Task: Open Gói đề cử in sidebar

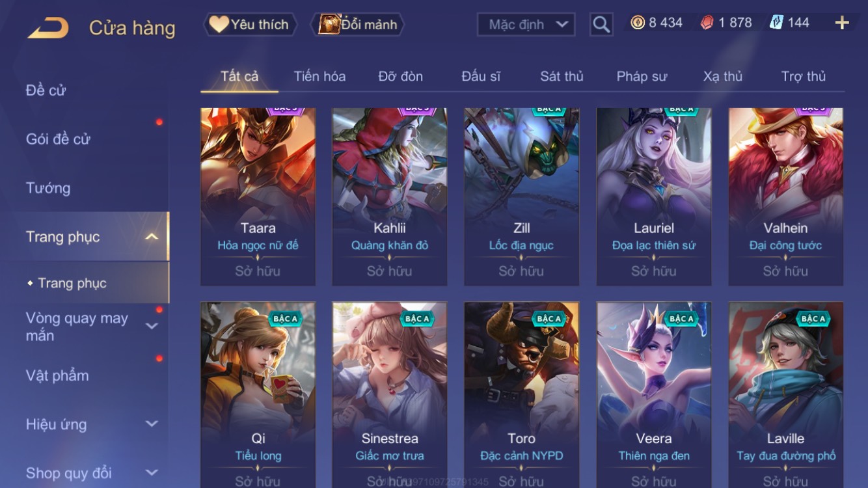Action: [58, 139]
